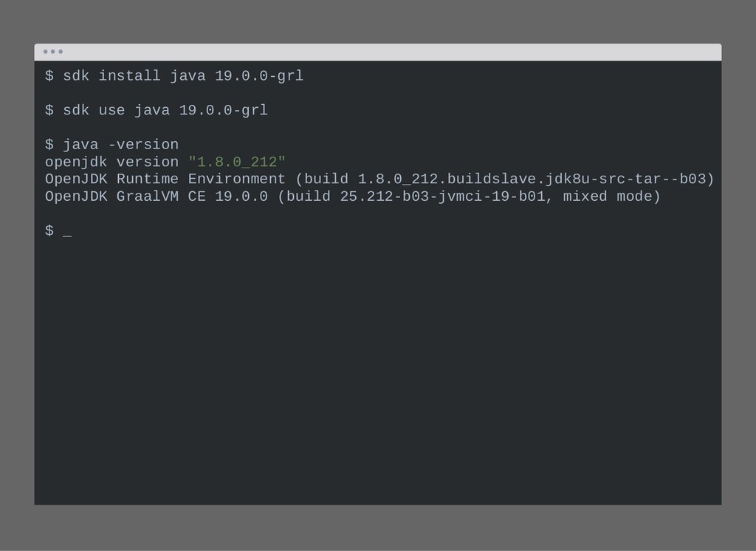Click the 'openjdk version' output text
This screenshot has height=551, width=756.
[x=112, y=162]
